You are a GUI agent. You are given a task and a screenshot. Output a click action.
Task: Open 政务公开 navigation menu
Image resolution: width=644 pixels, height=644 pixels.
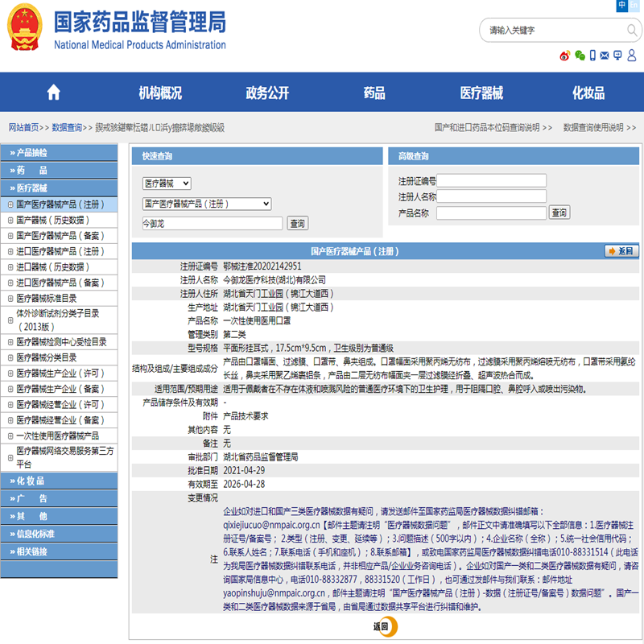click(267, 93)
